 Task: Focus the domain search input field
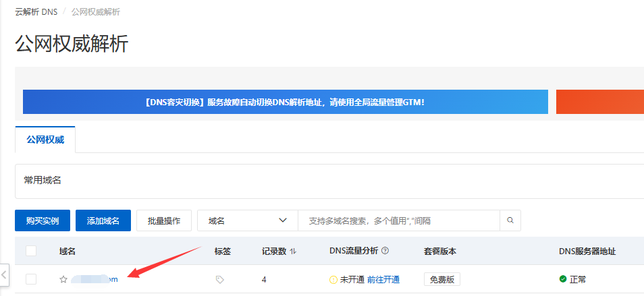click(x=398, y=220)
